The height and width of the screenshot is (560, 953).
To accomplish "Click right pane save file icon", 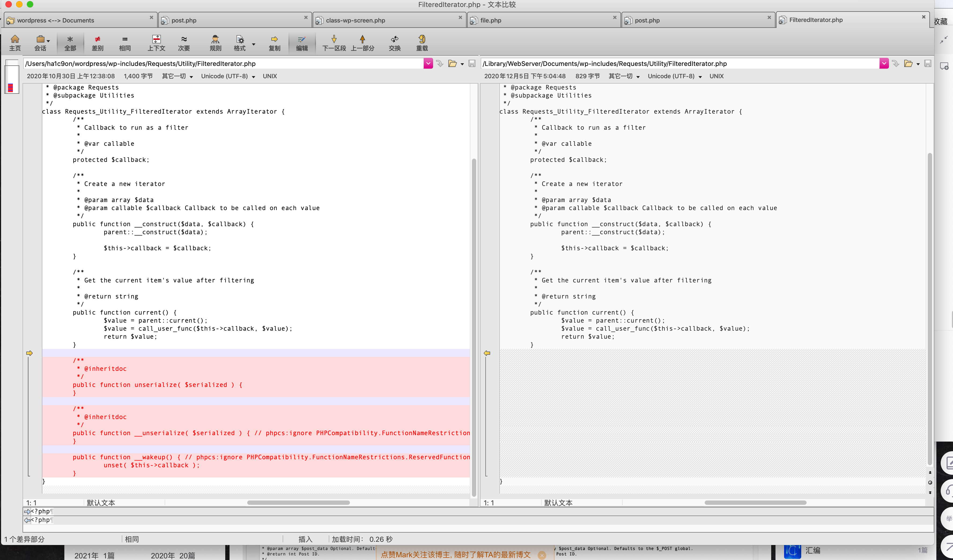I will tap(928, 64).
